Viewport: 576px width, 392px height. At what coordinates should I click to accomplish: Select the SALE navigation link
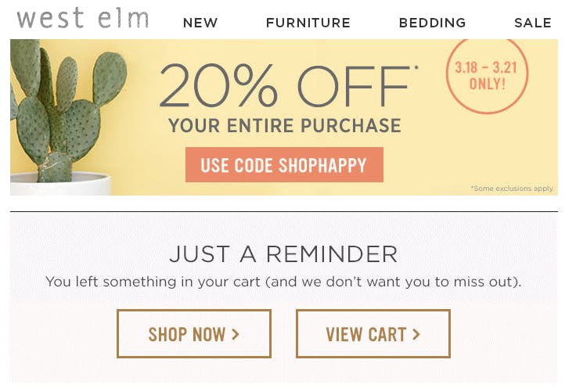533,23
